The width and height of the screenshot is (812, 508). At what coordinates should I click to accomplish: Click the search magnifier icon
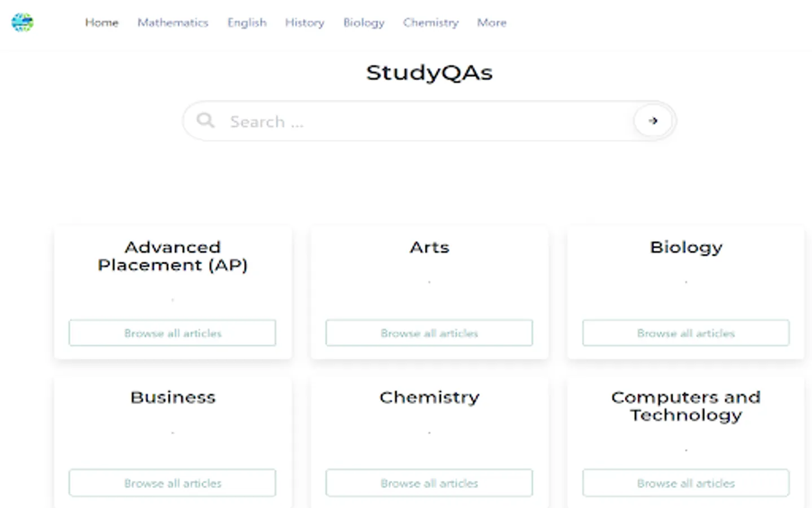(x=205, y=120)
